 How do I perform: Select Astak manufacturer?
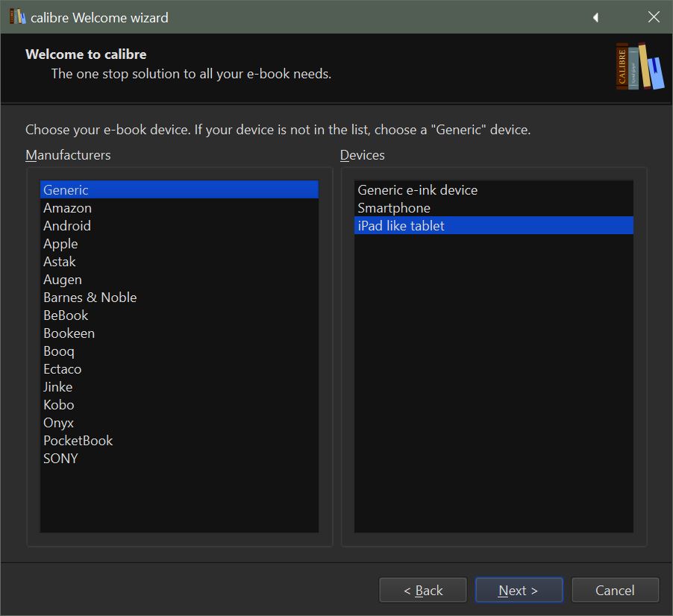pos(179,261)
